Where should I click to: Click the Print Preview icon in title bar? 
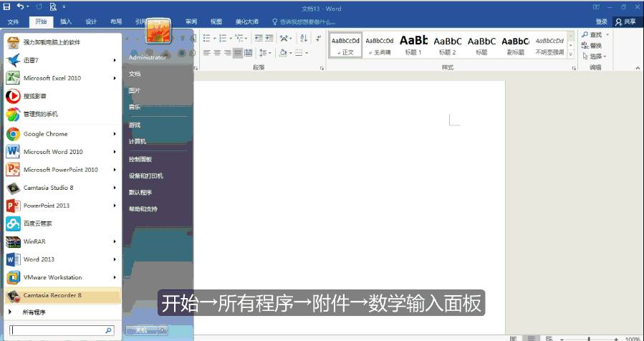52,6
